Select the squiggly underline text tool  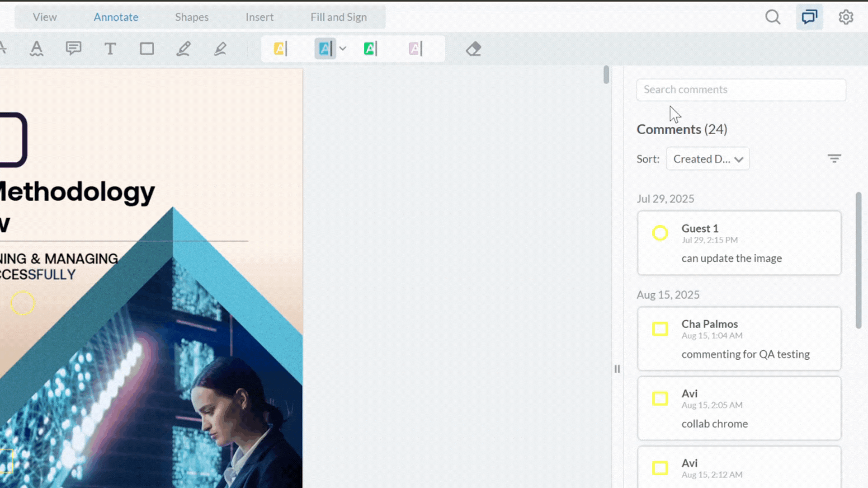[37, 49]
